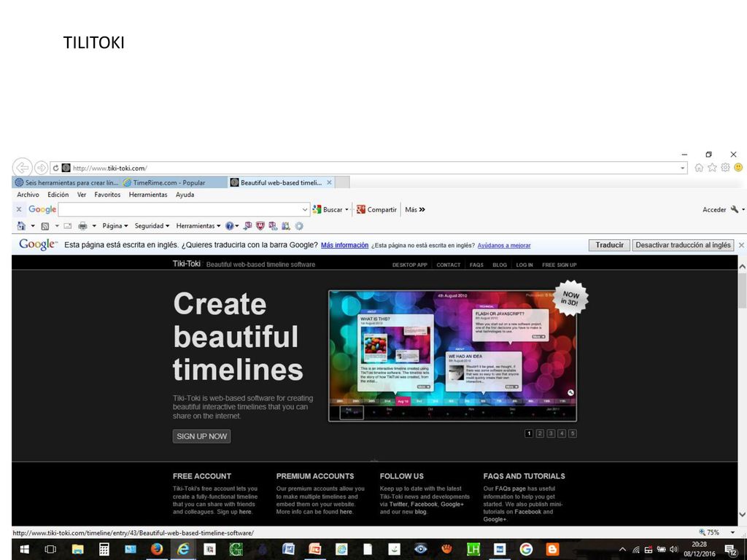The height and width of the screenshot is (560, 747).
Task: Open File Explorer from taskbar
Action: click(77, 549)
